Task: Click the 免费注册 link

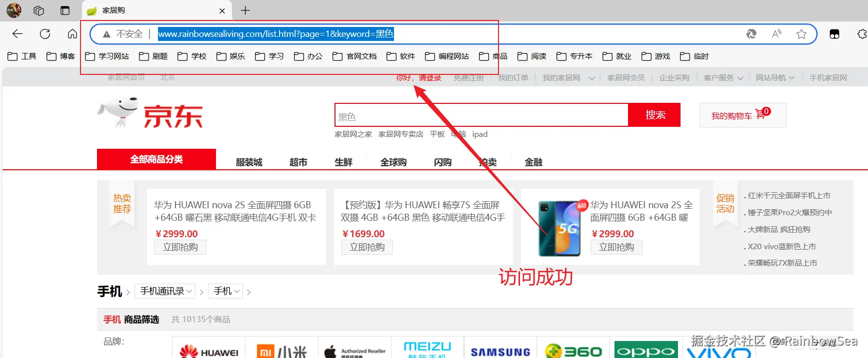Action: [x=468, y=78]
